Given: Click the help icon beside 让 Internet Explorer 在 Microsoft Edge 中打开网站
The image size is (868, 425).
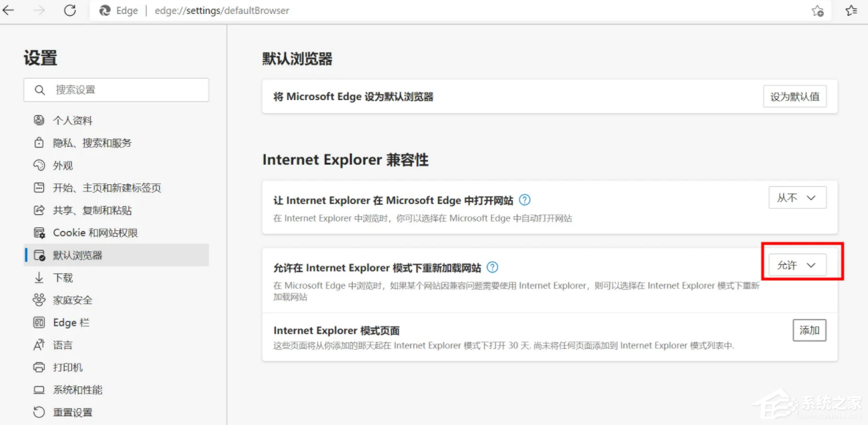Looking at the screenshot, I should 525,199.
